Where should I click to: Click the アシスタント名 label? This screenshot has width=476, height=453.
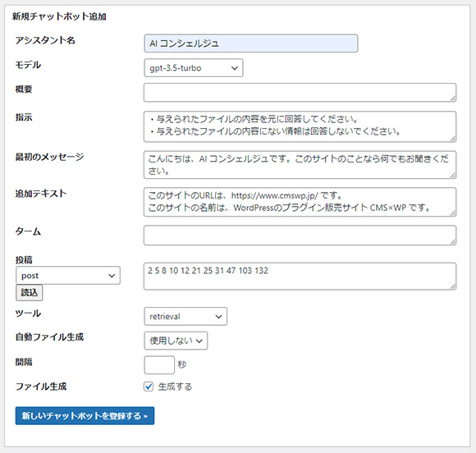coord(45,40)
